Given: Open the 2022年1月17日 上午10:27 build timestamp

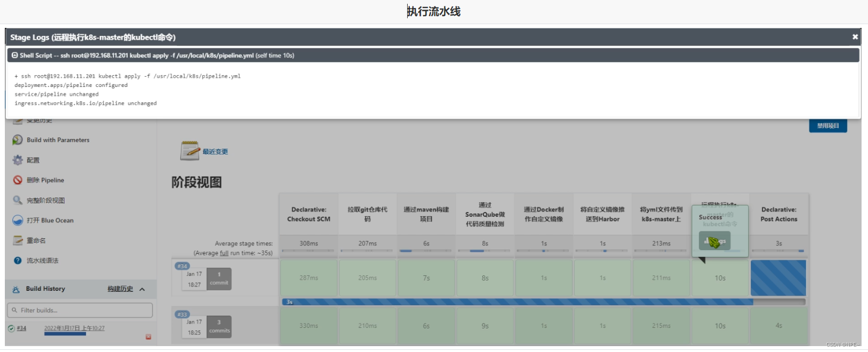Looking at the screenshot, I should point(74,328).
